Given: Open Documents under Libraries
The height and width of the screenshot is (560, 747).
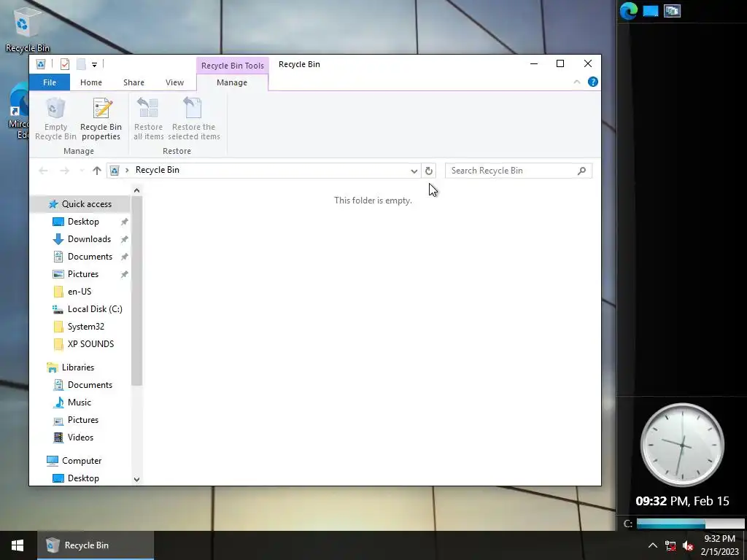Looking at the screenshot, I should click(x=90, y=385).
